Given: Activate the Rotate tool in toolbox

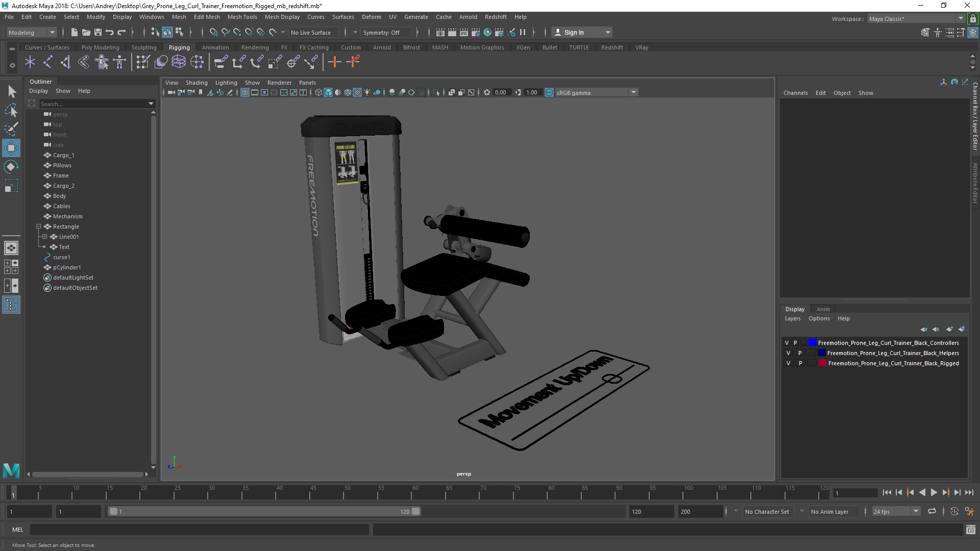Looking at the screenshot, I should (11, 167).
